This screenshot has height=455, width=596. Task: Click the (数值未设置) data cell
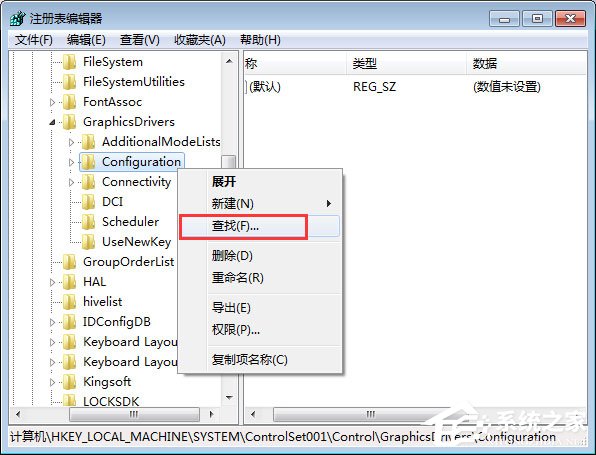(507, 87)
